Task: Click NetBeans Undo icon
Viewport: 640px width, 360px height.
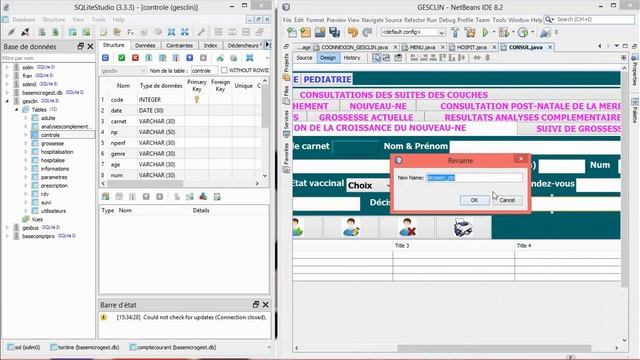Action: tap(353, 32)
